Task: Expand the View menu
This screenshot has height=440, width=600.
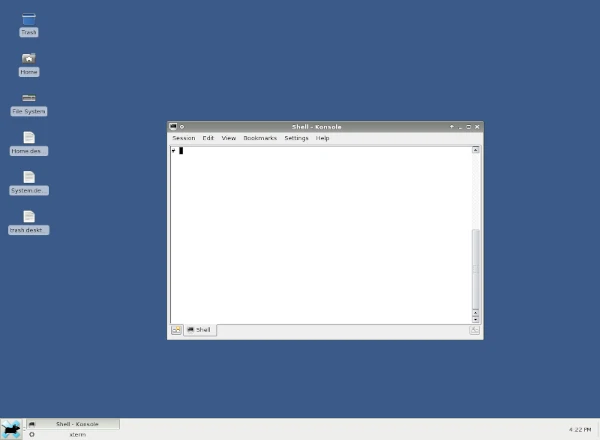Action: click(x=229, y=138)
